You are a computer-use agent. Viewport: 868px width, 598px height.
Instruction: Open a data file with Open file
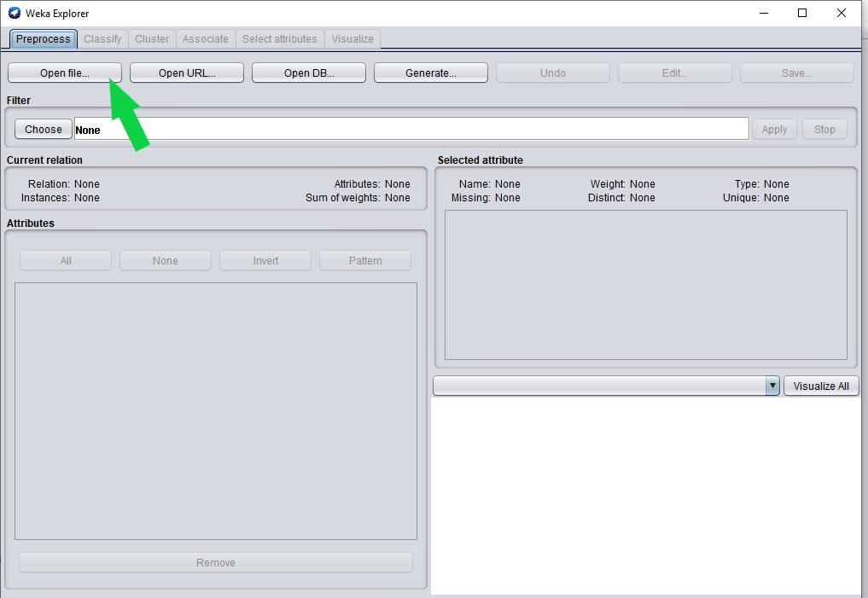(63, 73)
